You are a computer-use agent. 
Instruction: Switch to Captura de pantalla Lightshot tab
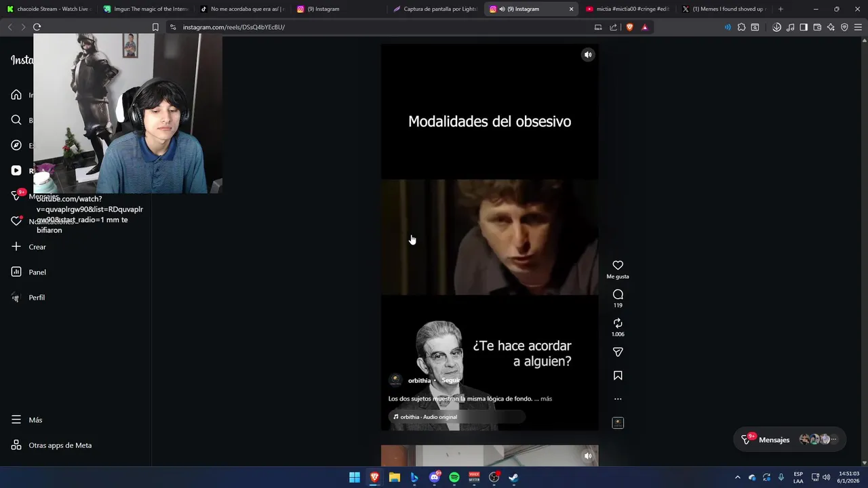436,9
